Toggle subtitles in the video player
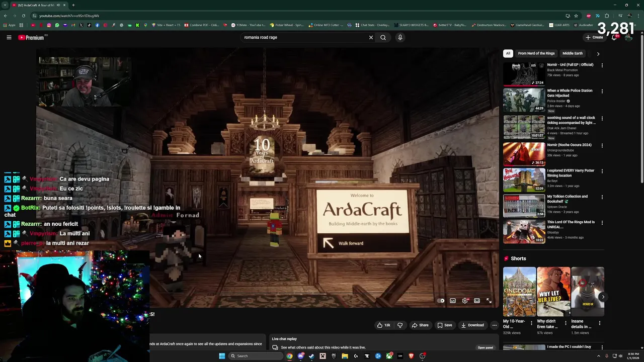Image resolution: width=644 pixels, height=362 pixels. point(453,301)
